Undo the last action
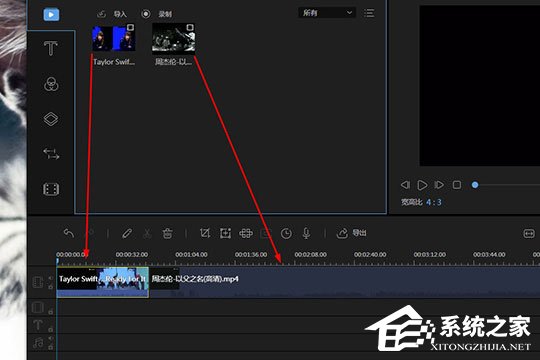Viewport: 540px width, 360px height. click(x=69, y=233)
